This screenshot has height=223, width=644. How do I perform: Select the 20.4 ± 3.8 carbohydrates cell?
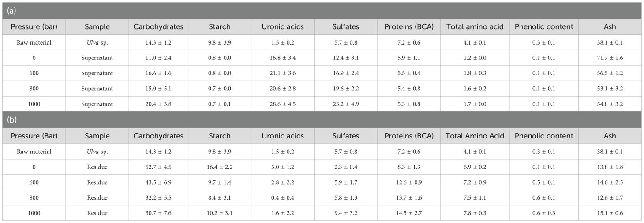pos(158,104)
